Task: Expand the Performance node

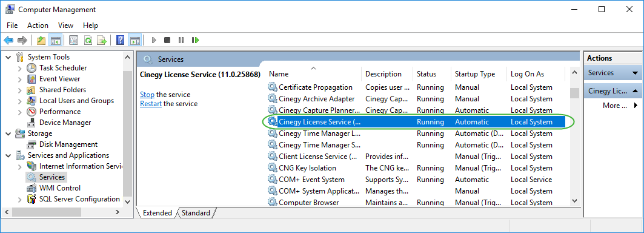Action: (20, 112)
